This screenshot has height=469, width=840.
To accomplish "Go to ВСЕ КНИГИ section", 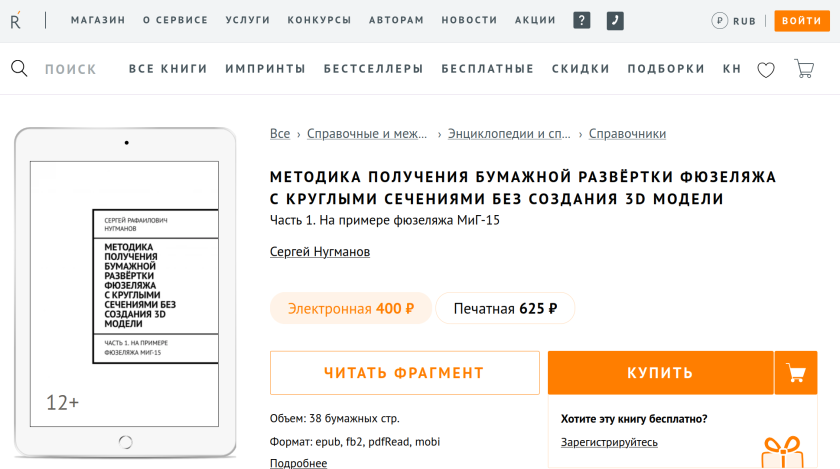I will (168, 69).
